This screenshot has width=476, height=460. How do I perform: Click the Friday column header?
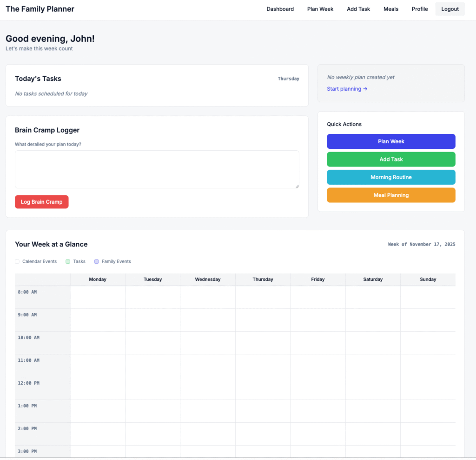tap(318, 279)
